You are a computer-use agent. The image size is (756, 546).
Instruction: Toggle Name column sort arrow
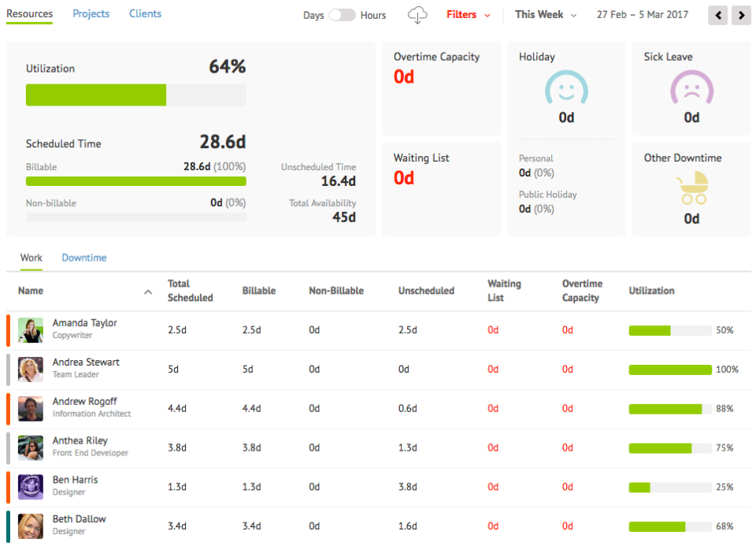[x=148, y=292]
